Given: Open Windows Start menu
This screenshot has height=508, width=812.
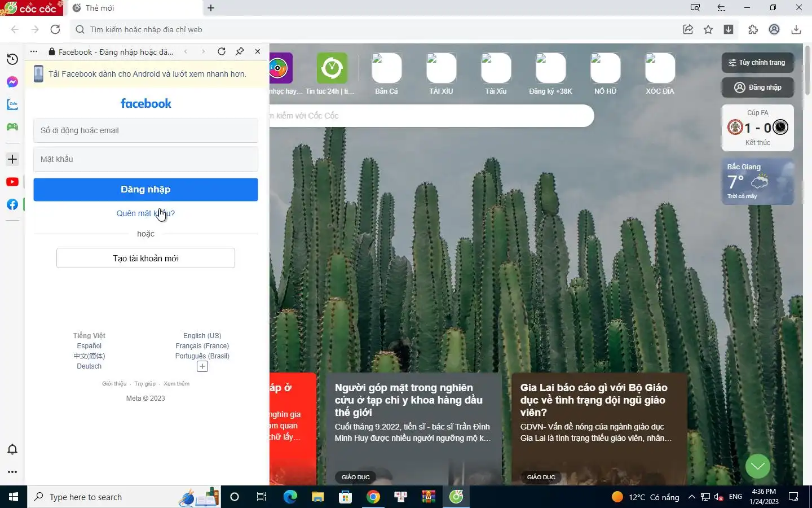Looking at the screenshot, I should (14, 497).
